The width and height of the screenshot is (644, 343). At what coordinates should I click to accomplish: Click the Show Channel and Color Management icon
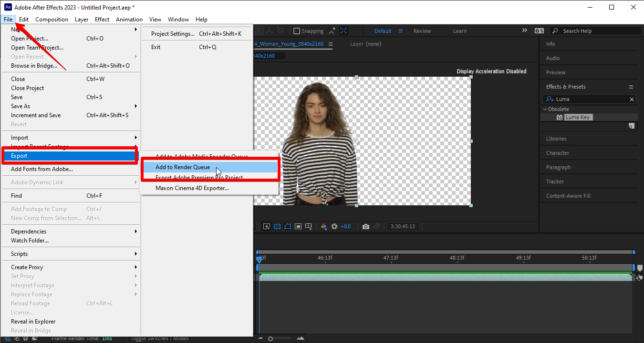[x=322, y=226]
